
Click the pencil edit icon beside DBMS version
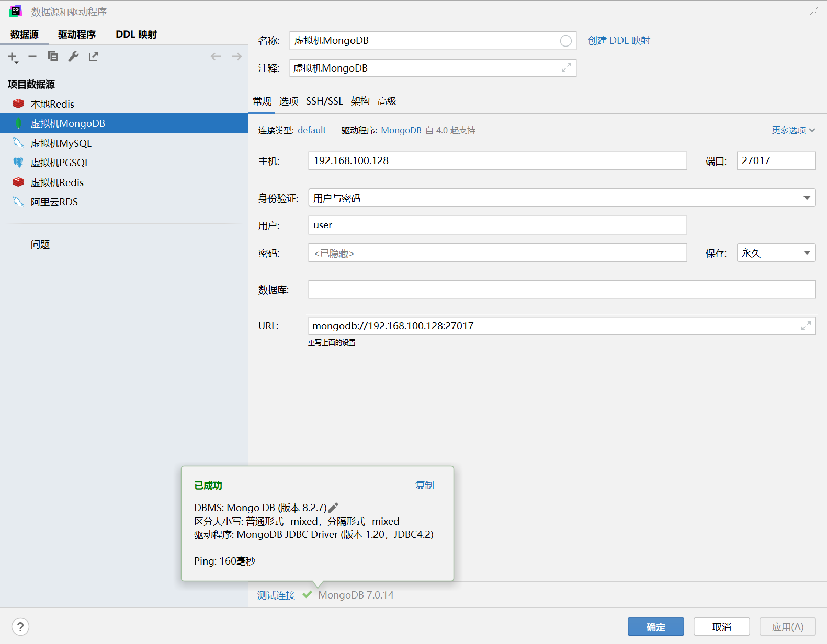(333, 508)
